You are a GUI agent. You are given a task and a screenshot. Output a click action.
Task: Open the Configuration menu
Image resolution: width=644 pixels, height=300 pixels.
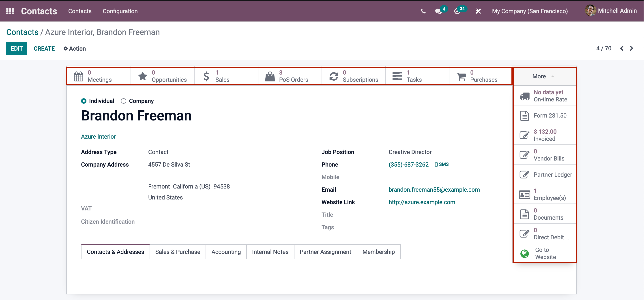point(120,11)
